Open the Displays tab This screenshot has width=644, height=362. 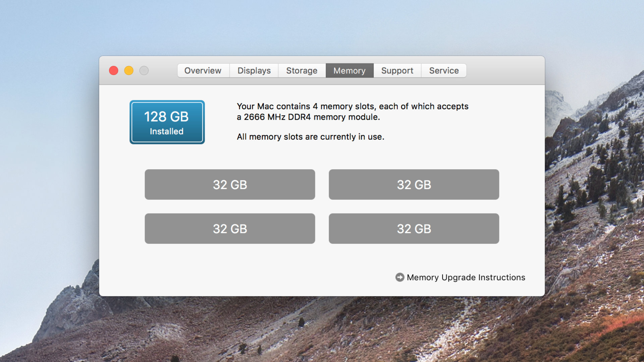coord(254,71)
